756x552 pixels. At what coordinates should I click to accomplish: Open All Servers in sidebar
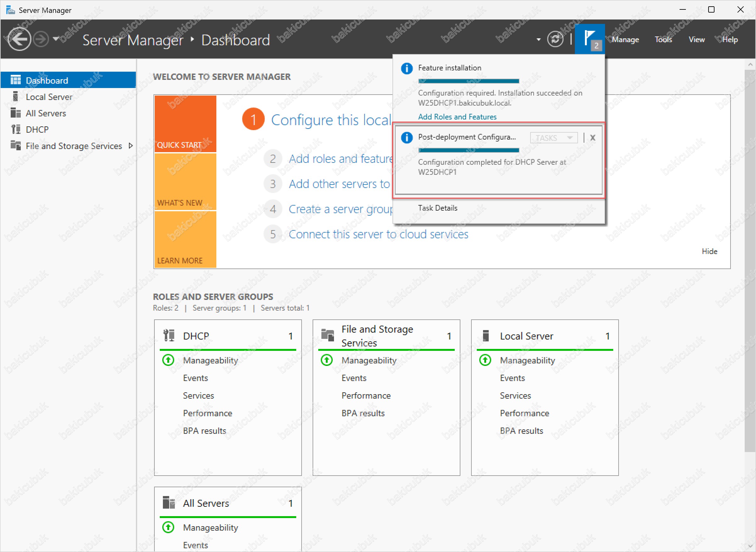click(x=46, y=113)
